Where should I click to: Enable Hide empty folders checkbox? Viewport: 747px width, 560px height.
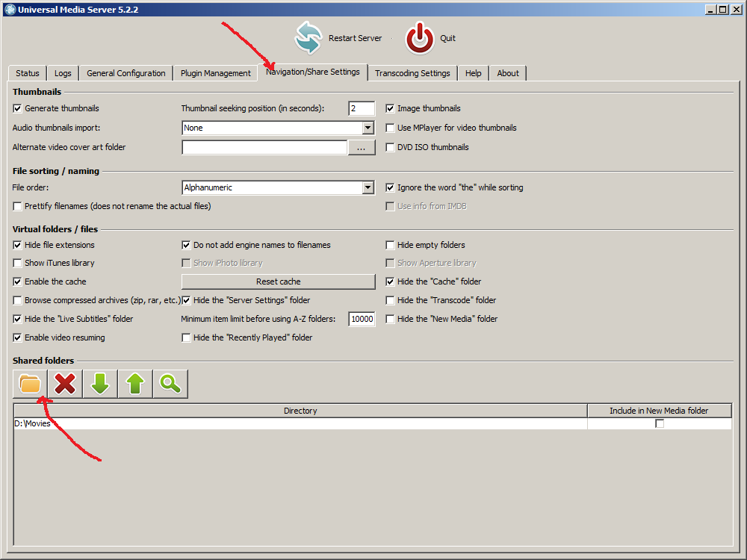click(x=390, y=245)
